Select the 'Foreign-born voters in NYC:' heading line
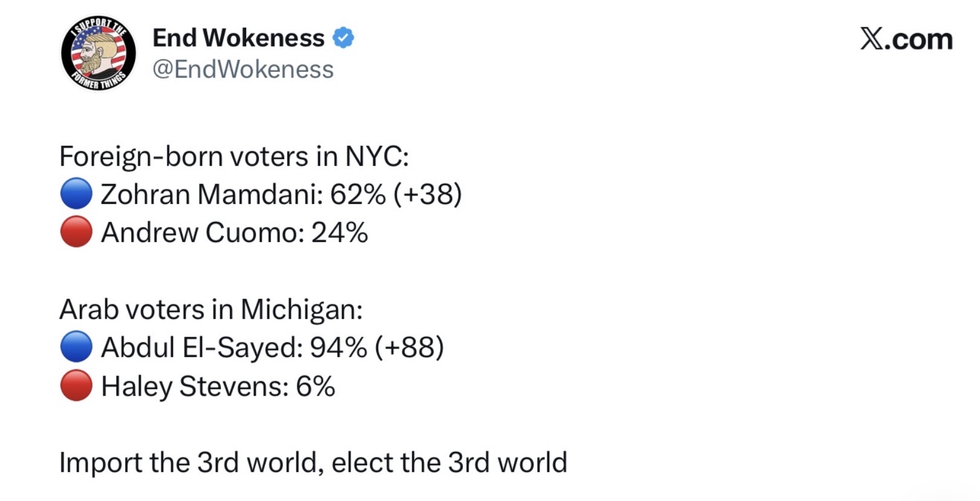The image size is (980, 501). click(234, 157)
